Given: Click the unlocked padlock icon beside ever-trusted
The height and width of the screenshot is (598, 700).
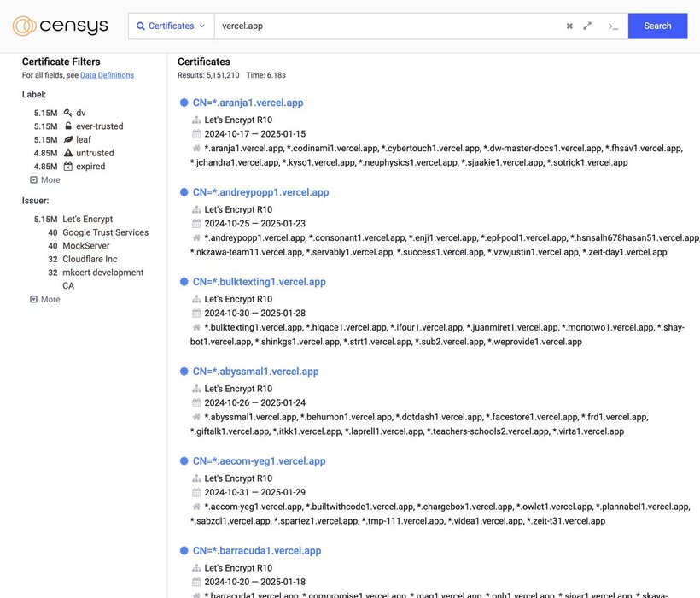Looking at the screenshot, I should click(x=67, y=126).
